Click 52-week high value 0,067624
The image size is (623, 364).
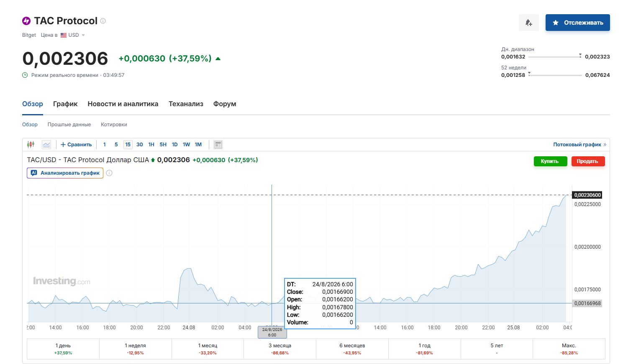click(x=597, y=75)
